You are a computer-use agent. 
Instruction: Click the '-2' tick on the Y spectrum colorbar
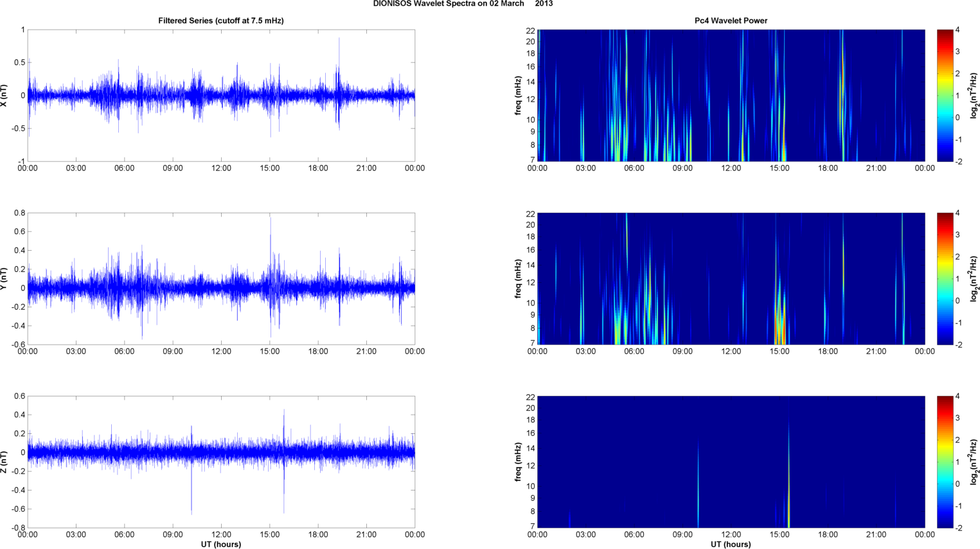pos(959,345)
